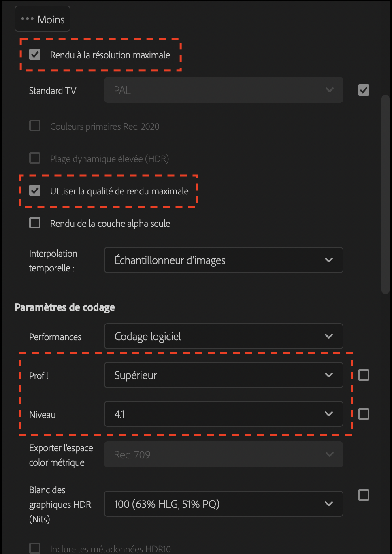Check the box beside the Niveau dropdown
Image resolution: width=392 pixels, height=554 pixels.
pyautogui.click(x=363, y=414)
